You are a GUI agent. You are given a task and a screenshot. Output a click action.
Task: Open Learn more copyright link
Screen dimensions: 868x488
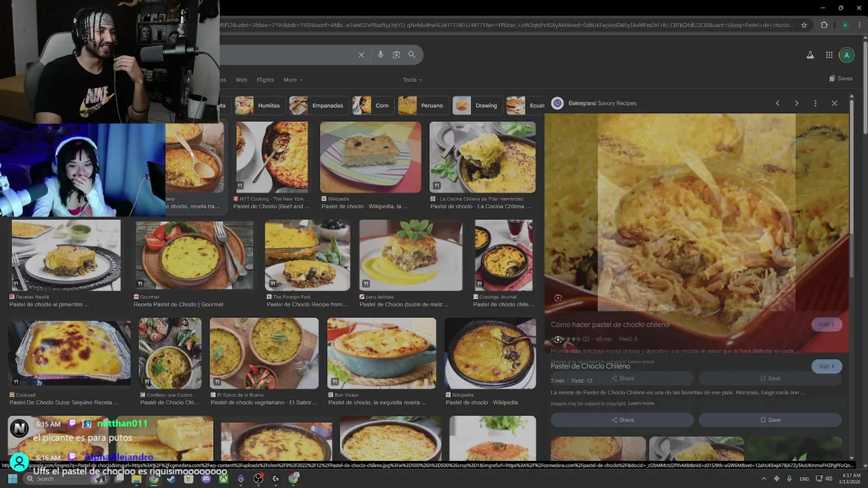point(641,403)
